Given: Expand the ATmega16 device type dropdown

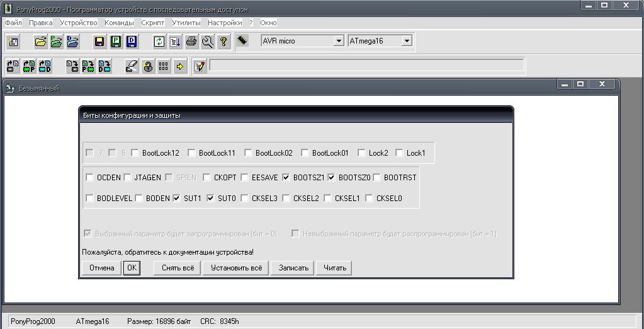Looking at the screenshot, I should [406, 41].
